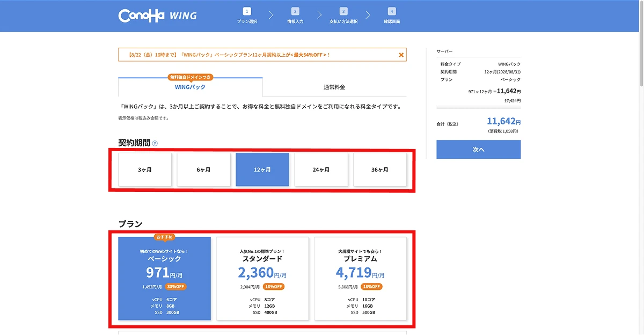Switch to the 通常料金 tab
644x335 pixels.
(334, 87)
